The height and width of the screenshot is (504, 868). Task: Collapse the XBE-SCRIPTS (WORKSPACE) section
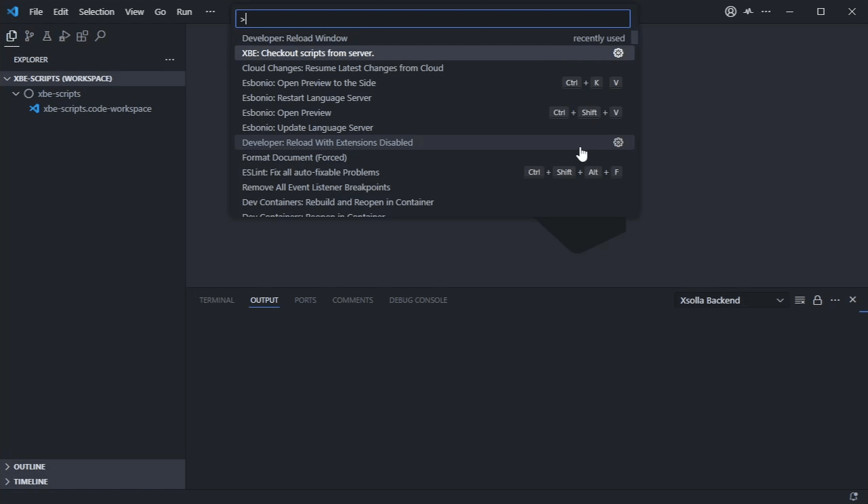pyautogui.click(x=7, y=79)
